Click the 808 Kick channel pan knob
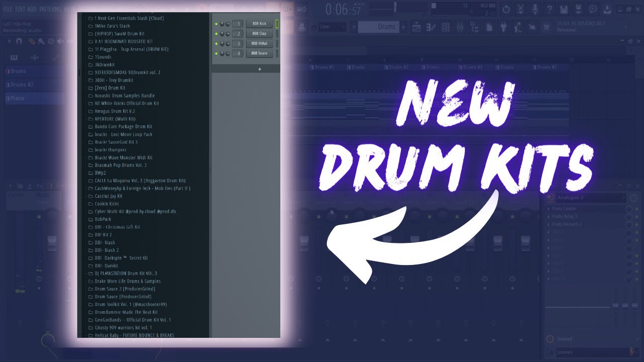Image resolution: width=644 pixels, height=362 pixels. tap(222, 24)
